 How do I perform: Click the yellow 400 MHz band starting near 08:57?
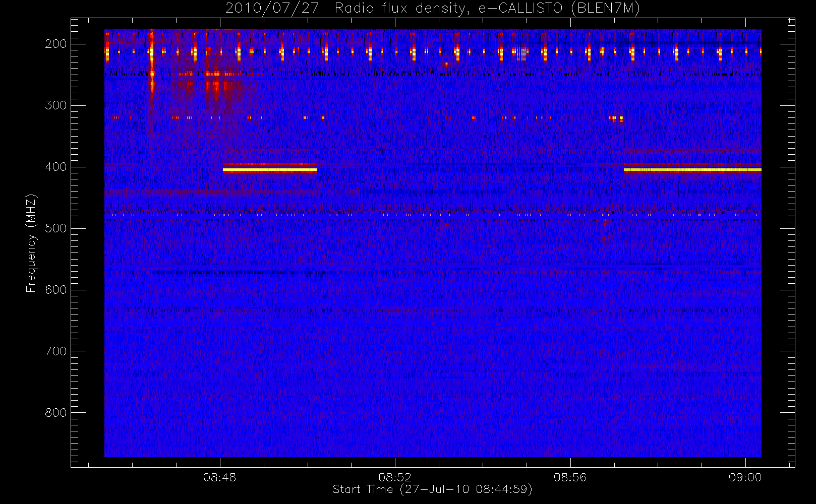(692, 169)
